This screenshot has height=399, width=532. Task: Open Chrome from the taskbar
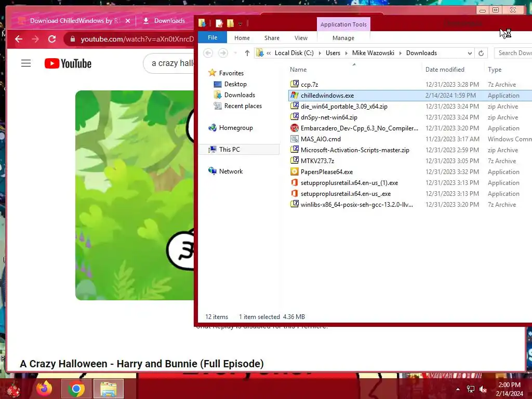76,389
